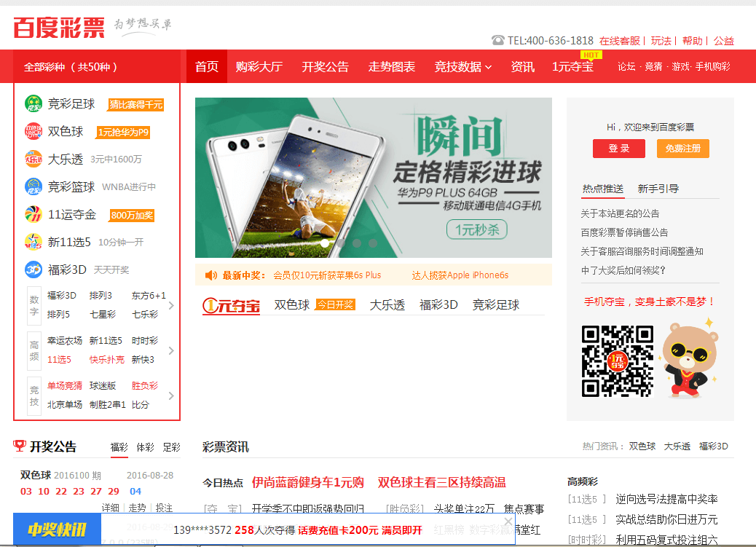Switch to the 体彩 tab in 开奖公告

click(145, 447)
